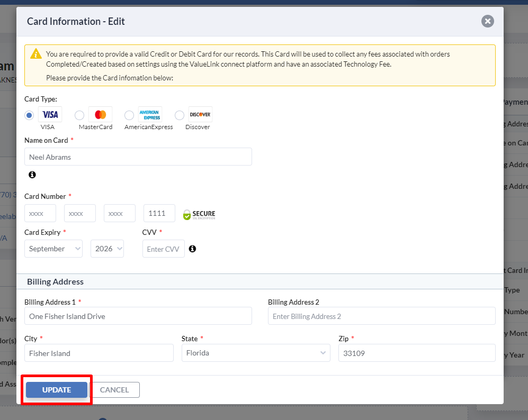Click the CVV info icon
This screenshot has height=420, width=528.
pos(192,249)
